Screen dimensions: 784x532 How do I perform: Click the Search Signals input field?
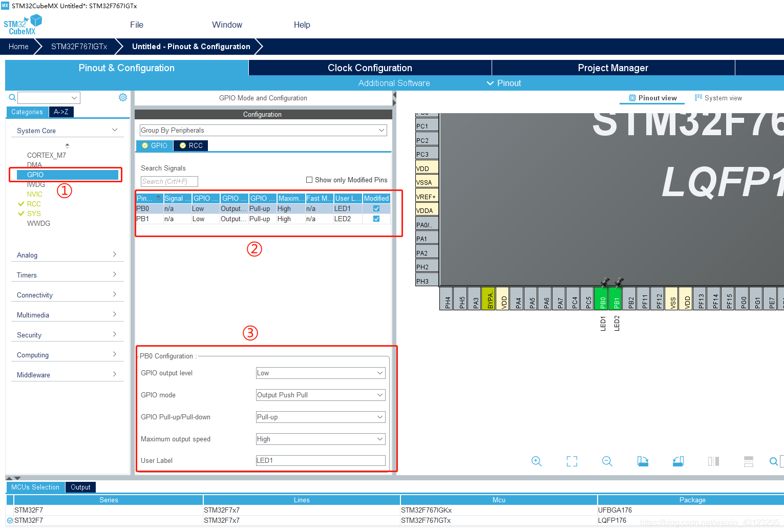(169, 181)
